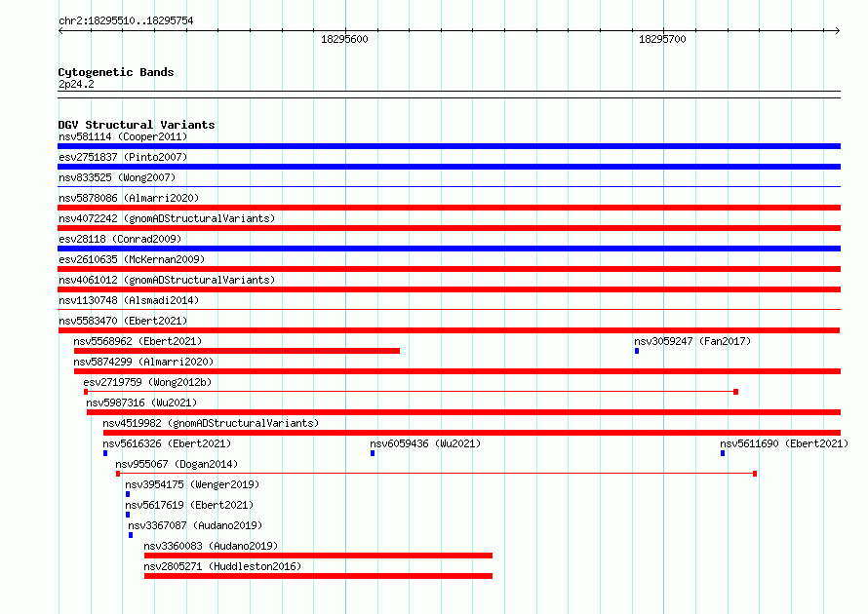Click the DGV Structural Variants track title
This screenshot has width=868, height=614.
tap(137, 125)
